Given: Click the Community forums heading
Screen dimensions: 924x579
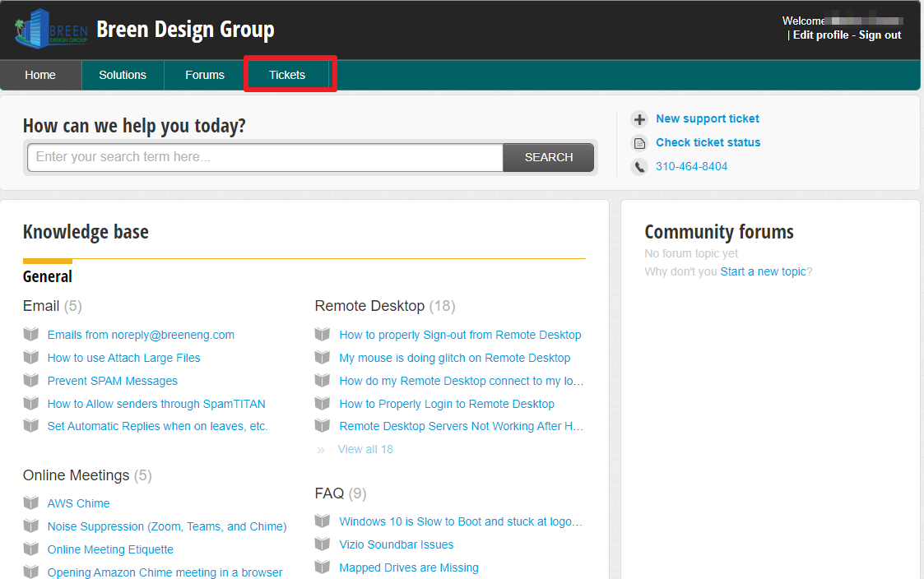Looking at the screenshot, I should (x=719, y=231).
